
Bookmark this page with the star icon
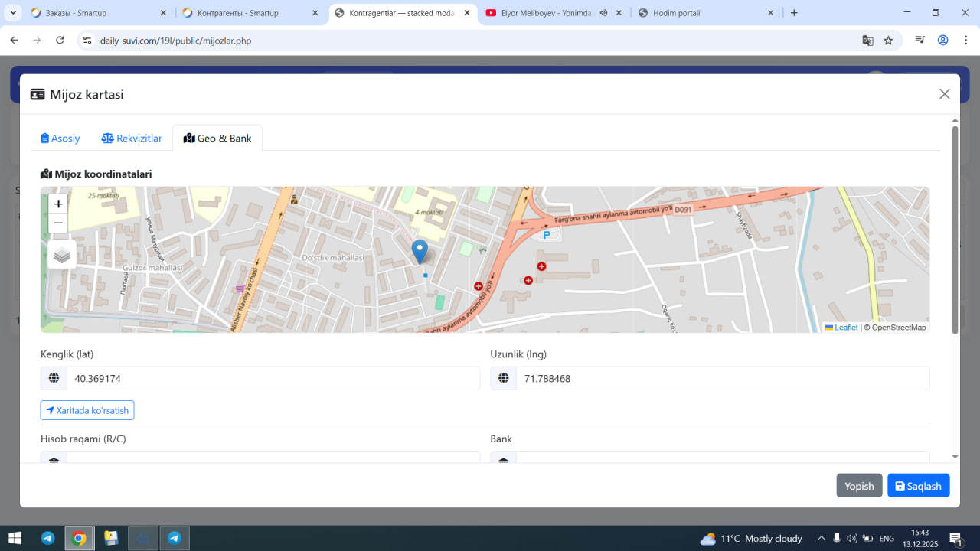(x=888, y=41)
